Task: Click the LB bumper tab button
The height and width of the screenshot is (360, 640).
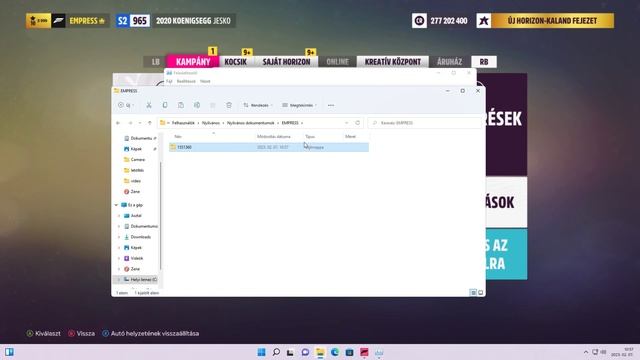Action: (x=156, y=62)
